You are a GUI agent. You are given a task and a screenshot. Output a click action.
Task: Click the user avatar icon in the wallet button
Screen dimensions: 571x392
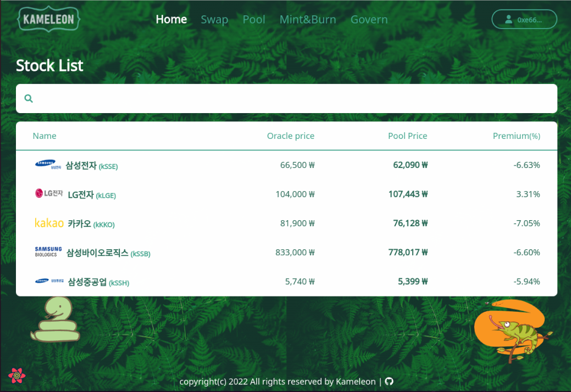[x=508, y=19]
